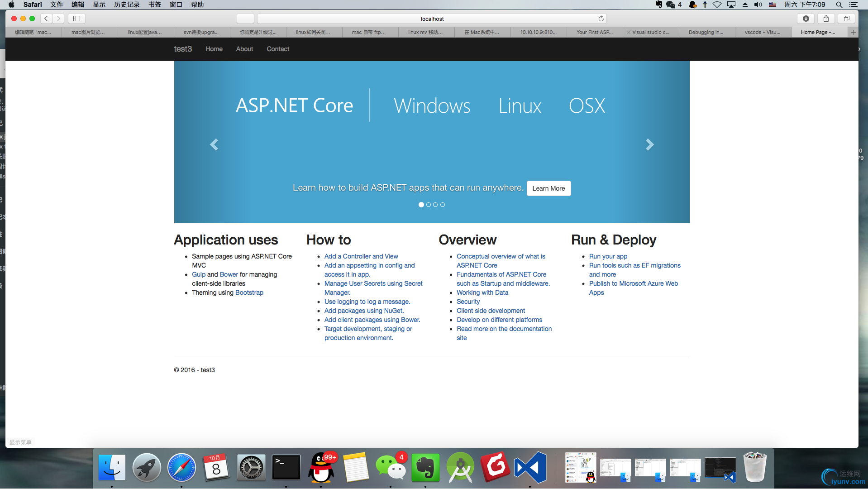Open the volume control in menu bar
The image size is (868, 489).
coord(758,5)
